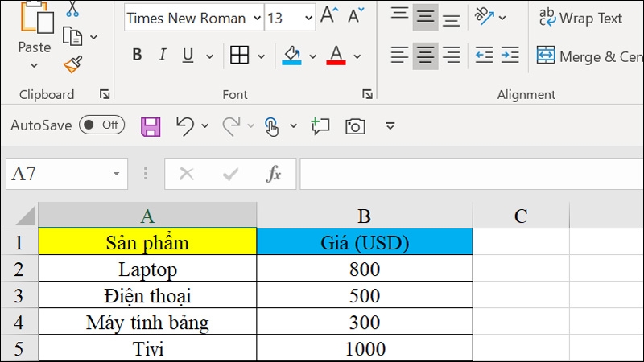Image resolution: width=644 pixels, height=362 pixels.
Task: Open the Font Color dropdown arrow
Action: tap(357, 56)
